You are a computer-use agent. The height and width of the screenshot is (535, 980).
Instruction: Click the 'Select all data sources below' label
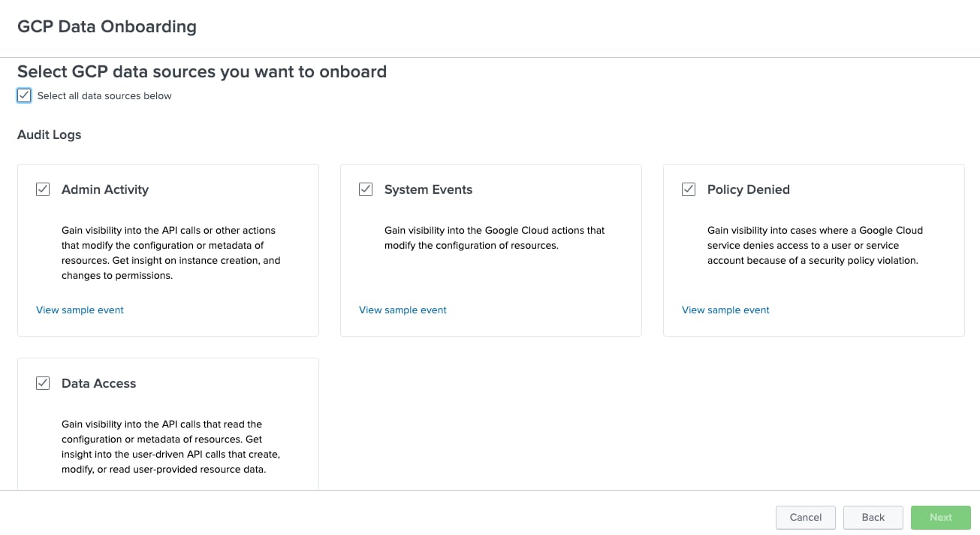pos(104,96)
